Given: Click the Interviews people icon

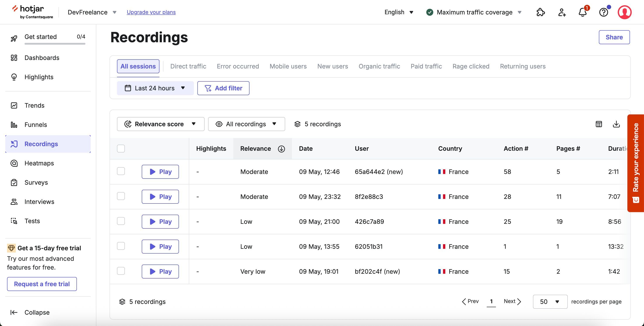Looking at the screenshot, I should [14, 202].
